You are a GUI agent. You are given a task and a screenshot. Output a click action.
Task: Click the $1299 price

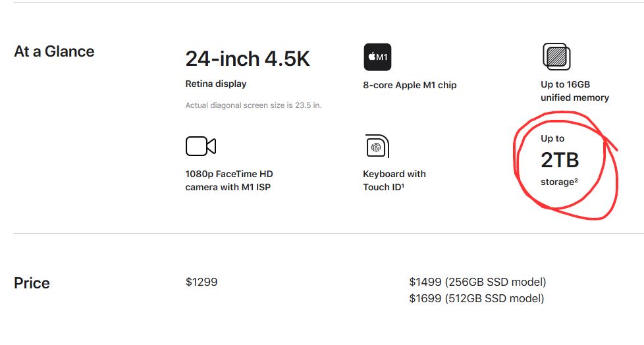click(x=201, y=282)
